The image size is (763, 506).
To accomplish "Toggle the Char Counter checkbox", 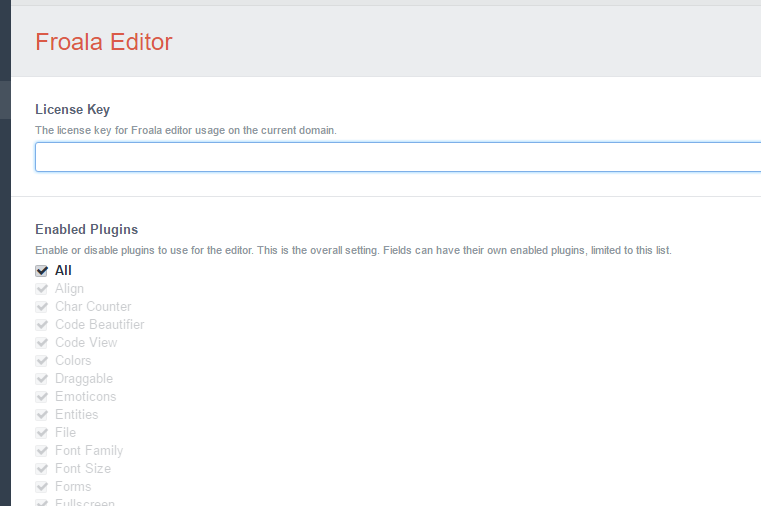I will 42,307.
